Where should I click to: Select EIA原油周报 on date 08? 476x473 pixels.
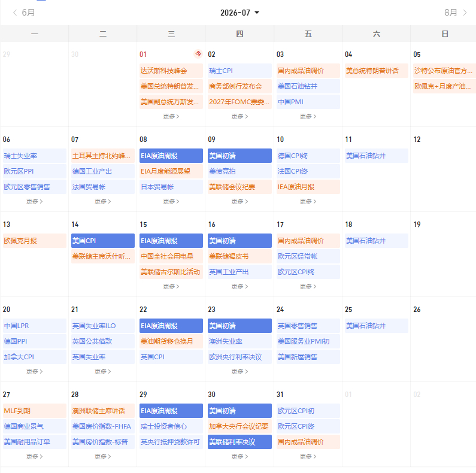pos(171,156)
